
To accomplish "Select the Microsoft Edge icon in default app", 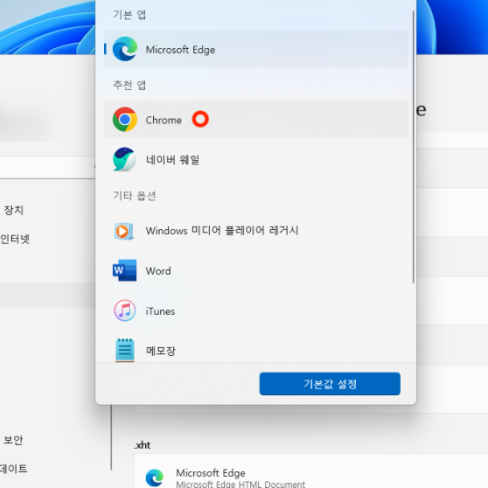I will pyautogui.click(x=125, y=49).
